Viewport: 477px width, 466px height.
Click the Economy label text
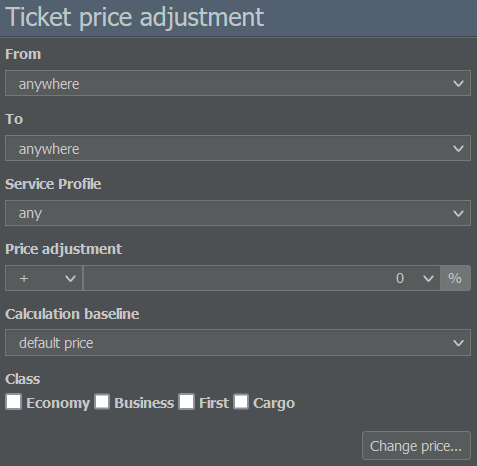[x=58, y=403]
